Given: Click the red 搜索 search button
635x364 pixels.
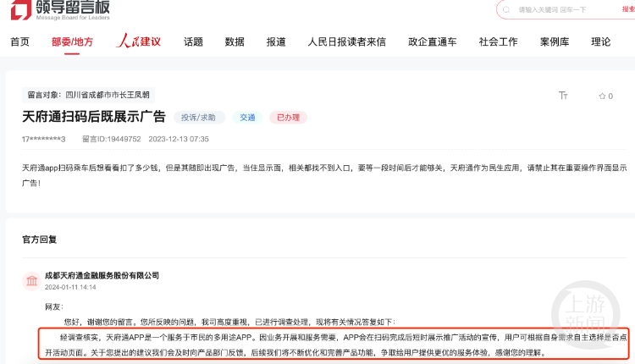Looking at the screenshot, I should (628, 9).
